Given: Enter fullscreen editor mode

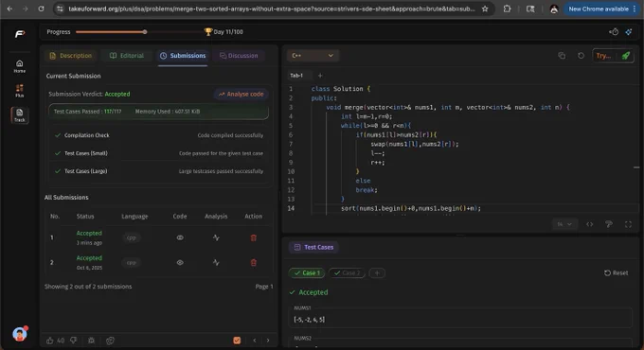Looking at the screenshot, I should 628,224.
